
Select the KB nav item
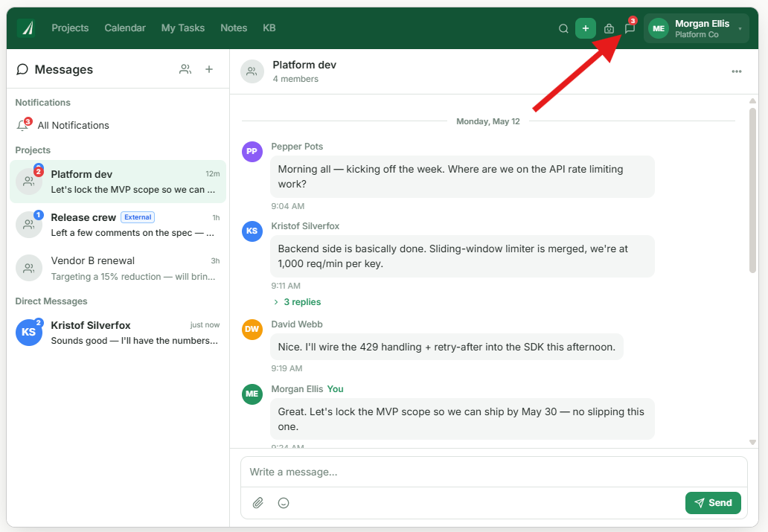click(x=269, y=28)
